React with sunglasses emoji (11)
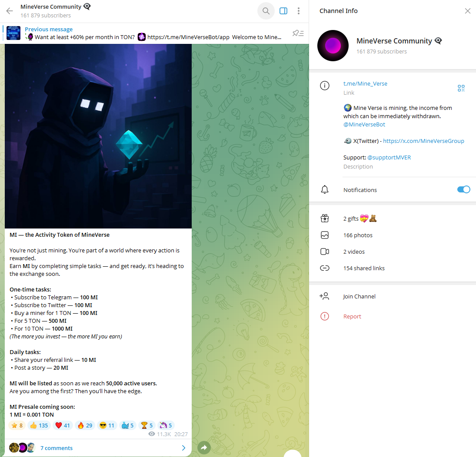This screenshot has width=476, height=457. click(107, 425)
